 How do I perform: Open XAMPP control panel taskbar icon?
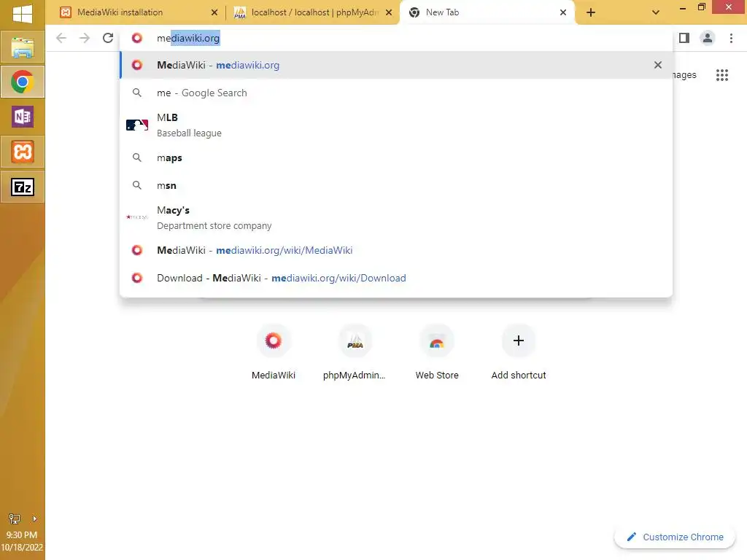[23, 152]
